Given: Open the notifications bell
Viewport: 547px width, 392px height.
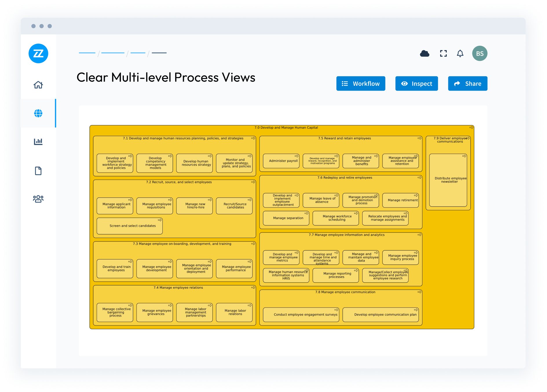Looking at the screenshot, I should [x=460, y=54].
